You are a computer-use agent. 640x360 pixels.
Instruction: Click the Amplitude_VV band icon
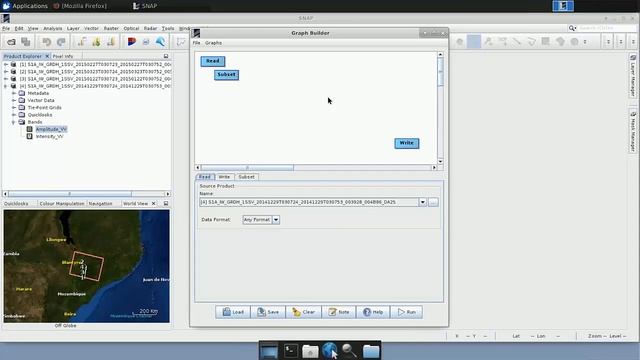click(x=29, y=129)
